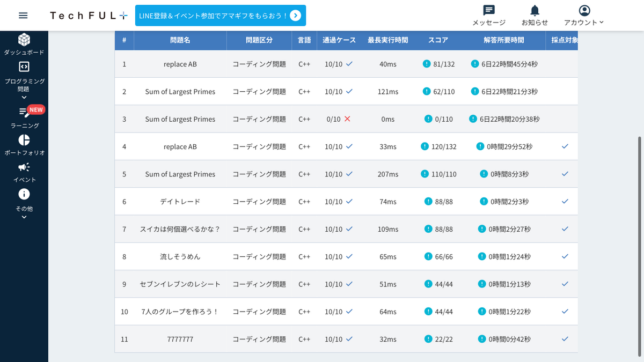
Task: Open the スイカは何個選べるかな？ problem row
Action: pos(346,229)
